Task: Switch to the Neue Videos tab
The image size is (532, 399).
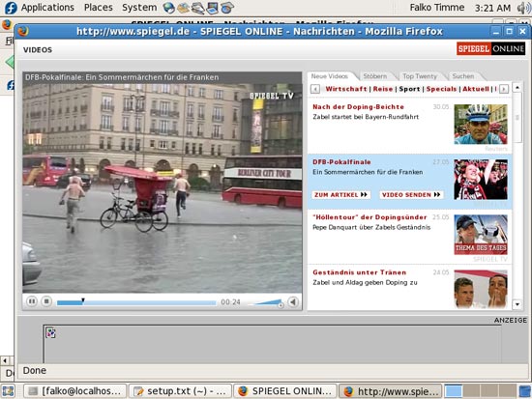Action: click(330, 76)
